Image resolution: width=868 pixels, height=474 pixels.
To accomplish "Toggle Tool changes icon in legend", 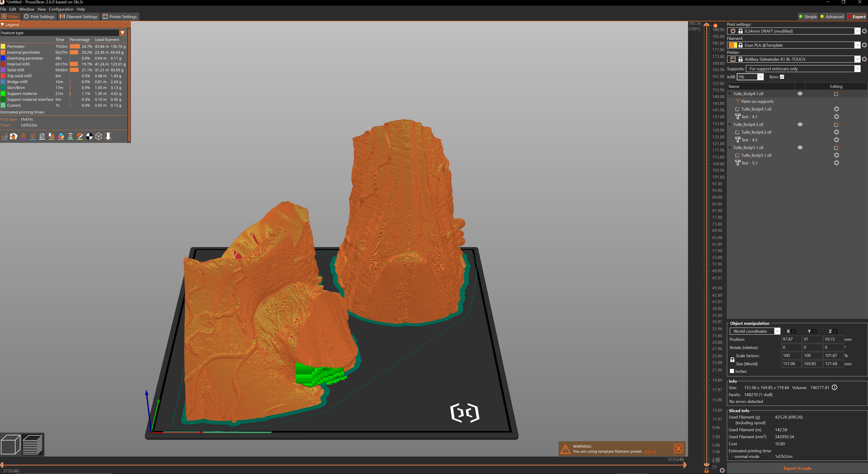I will point(52,136).
